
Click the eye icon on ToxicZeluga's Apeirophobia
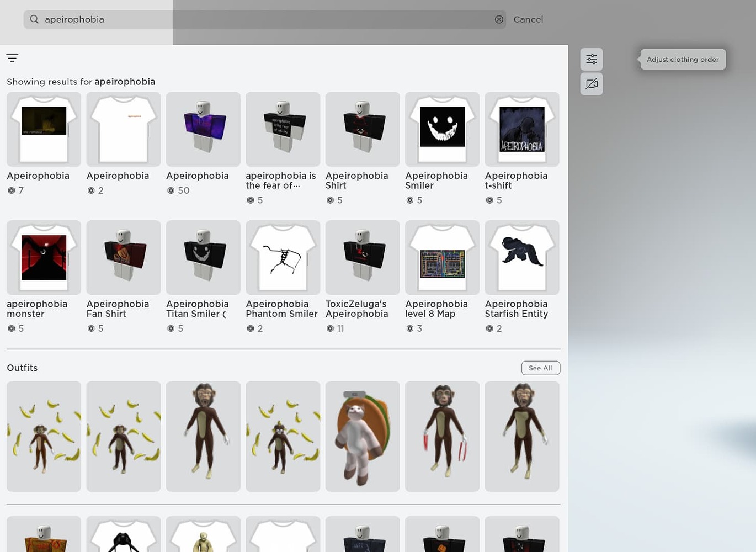[329, 328]
